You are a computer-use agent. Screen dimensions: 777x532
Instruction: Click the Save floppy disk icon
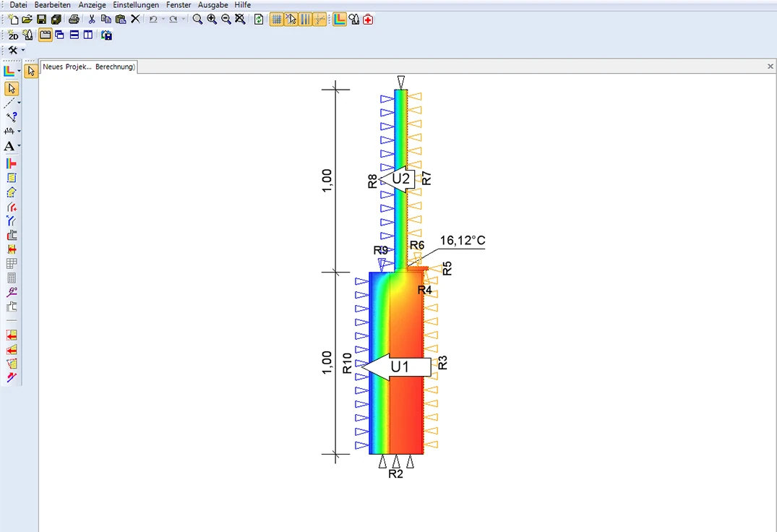click(x=41, y=20)
